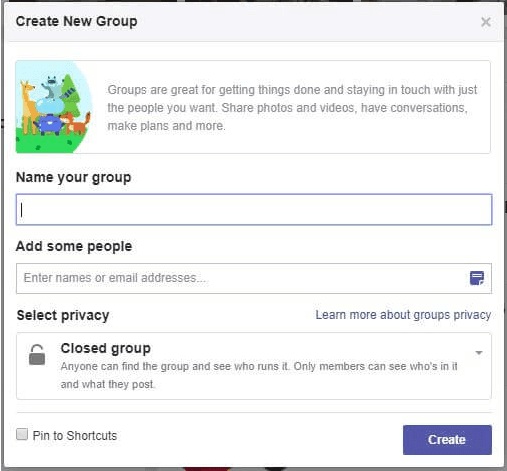Viewport: 507px width, 471px height.
Task: Click the Name your group heading
Action: click(73, 178)
